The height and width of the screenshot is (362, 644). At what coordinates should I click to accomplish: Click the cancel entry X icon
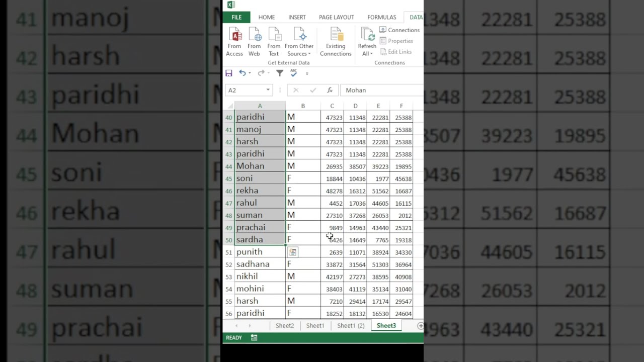click(296, 90)
